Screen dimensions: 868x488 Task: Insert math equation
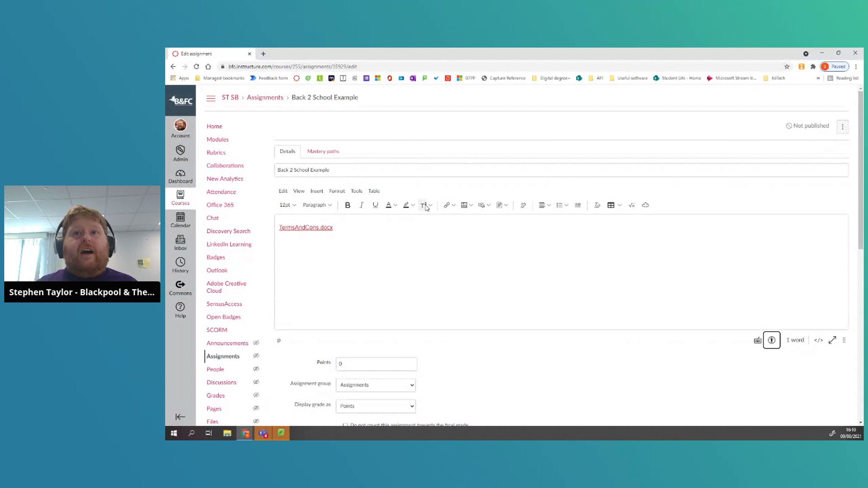[632, 205]
